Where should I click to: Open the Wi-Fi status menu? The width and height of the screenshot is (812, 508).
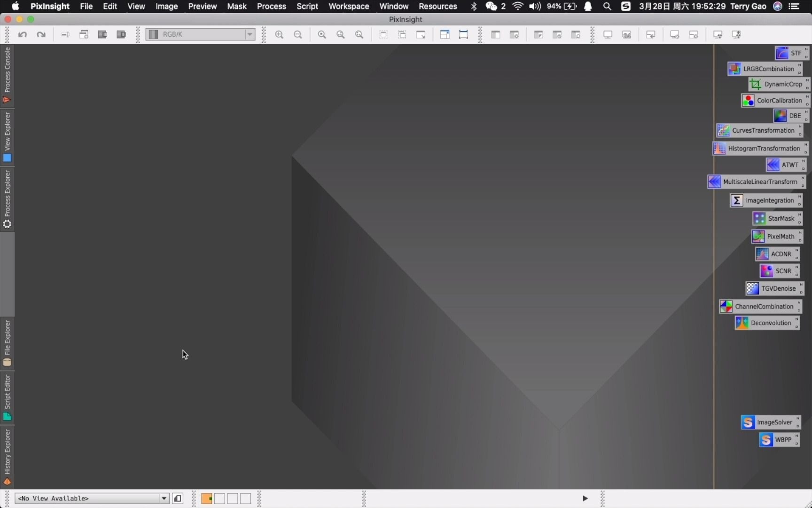tap(518, 6)
